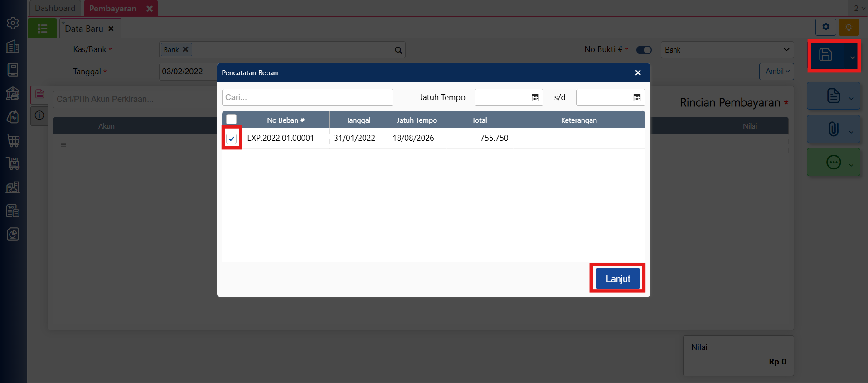Open the price tag sales module in sidebar
This screenshot has height=383, width=868.
pos(13,117)
